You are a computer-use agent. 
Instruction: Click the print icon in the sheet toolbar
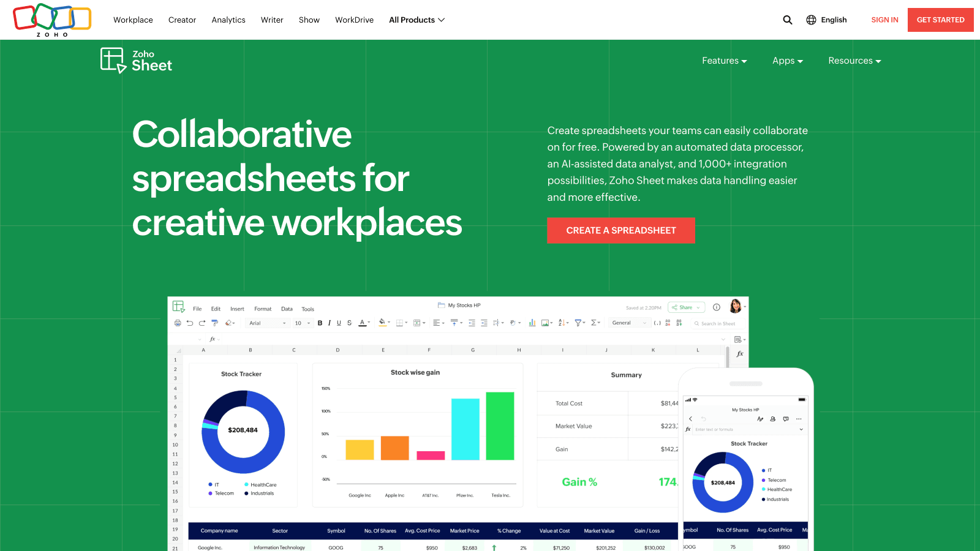(x=178, y=323)
